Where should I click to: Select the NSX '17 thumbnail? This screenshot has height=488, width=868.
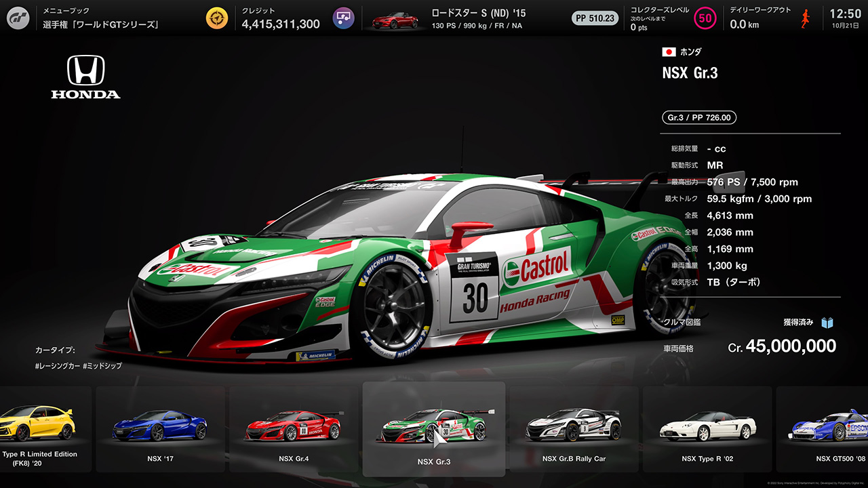tap(160, 429)
